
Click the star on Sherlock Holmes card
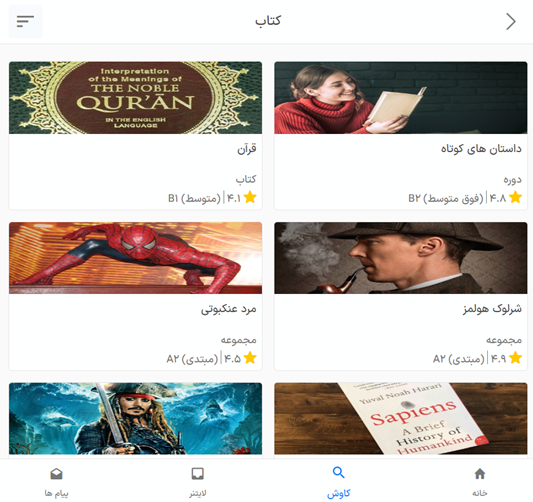(x=515, y=358)
